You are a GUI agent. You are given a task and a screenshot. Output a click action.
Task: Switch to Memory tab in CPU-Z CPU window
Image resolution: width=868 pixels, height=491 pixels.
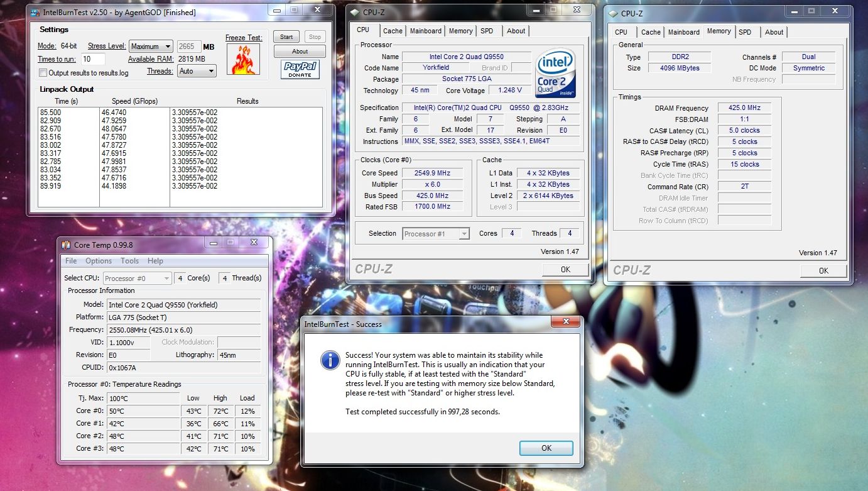coord(460,31)
